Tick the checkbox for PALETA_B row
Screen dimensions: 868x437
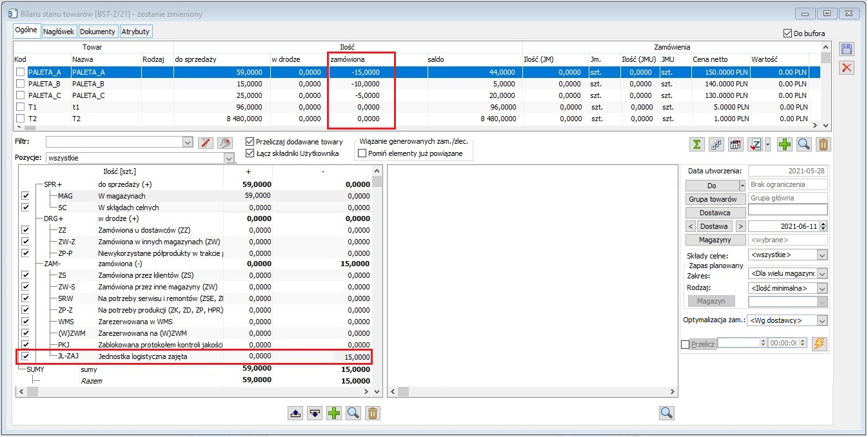(x=21, y=84)
